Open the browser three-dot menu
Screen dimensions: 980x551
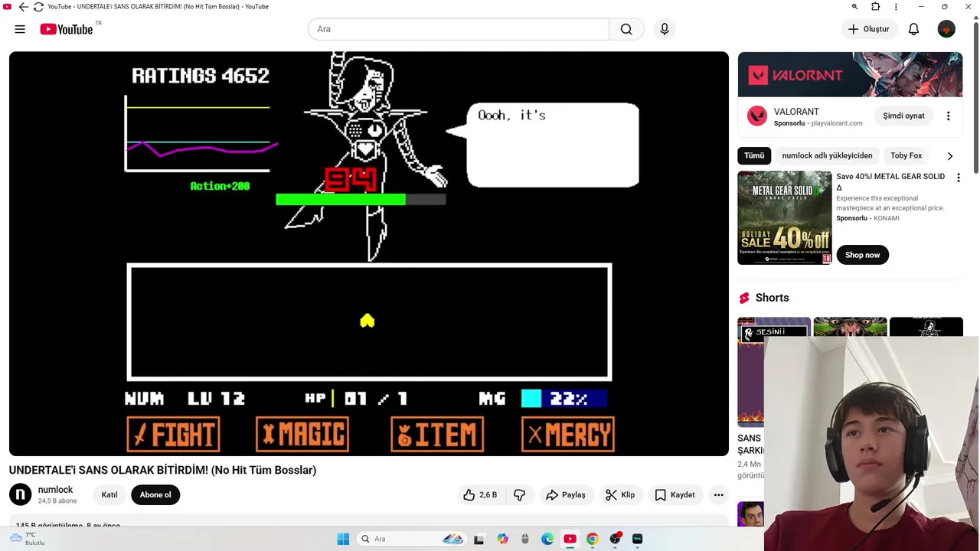pyautogui.click(x=896, y=7)
